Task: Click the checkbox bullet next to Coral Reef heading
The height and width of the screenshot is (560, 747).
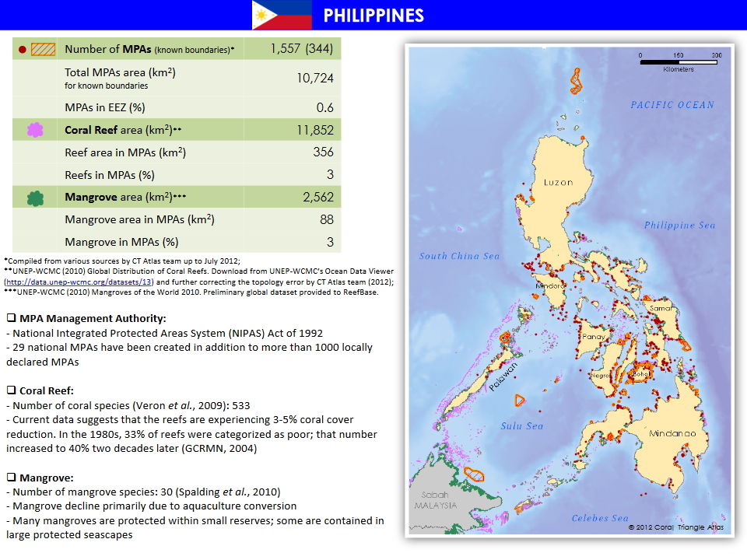Action: 12,390
